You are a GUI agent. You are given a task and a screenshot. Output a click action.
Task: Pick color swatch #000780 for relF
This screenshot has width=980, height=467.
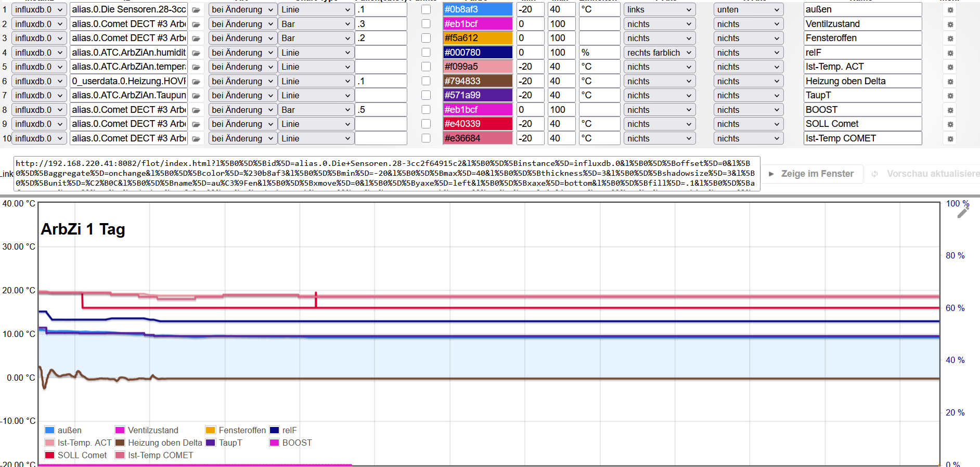(x=478, y=53)
